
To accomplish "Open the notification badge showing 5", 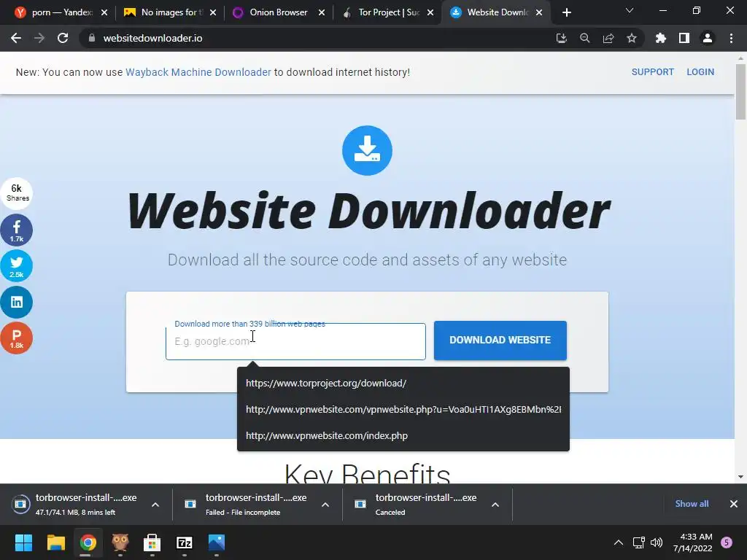I will point(727,542).
